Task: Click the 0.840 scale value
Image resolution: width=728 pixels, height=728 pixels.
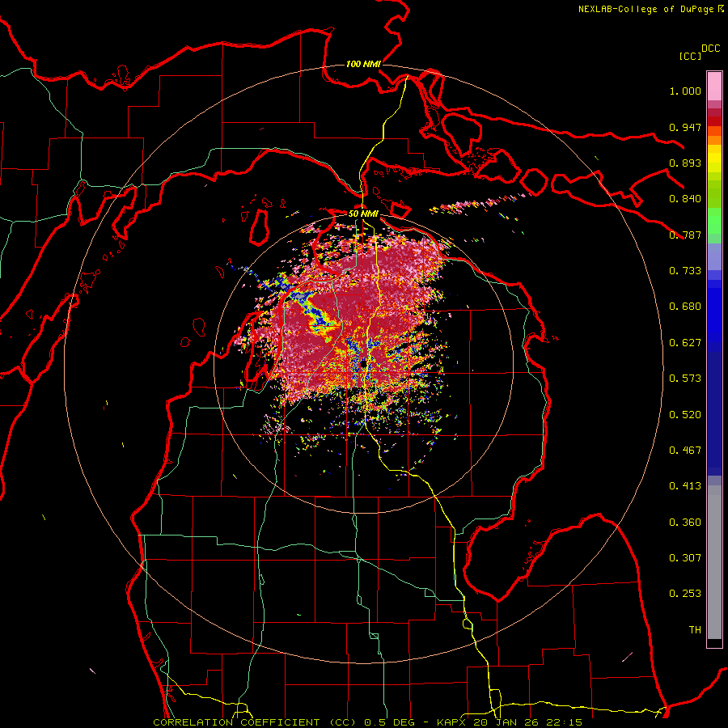Action: [x=685, y=199]
